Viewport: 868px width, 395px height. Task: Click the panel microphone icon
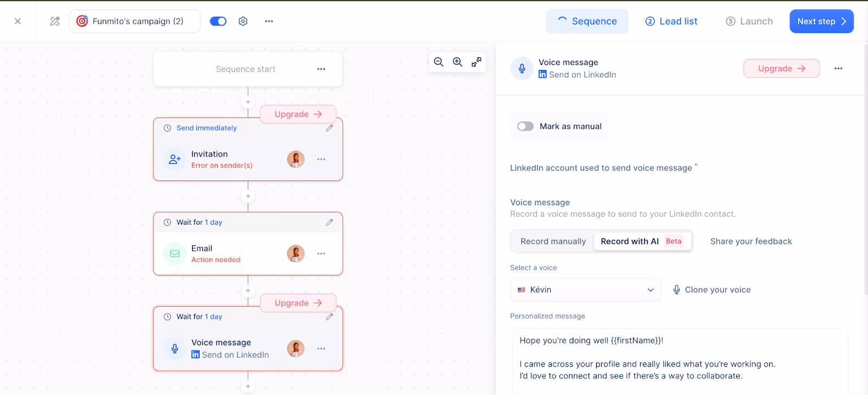(522, 68)
